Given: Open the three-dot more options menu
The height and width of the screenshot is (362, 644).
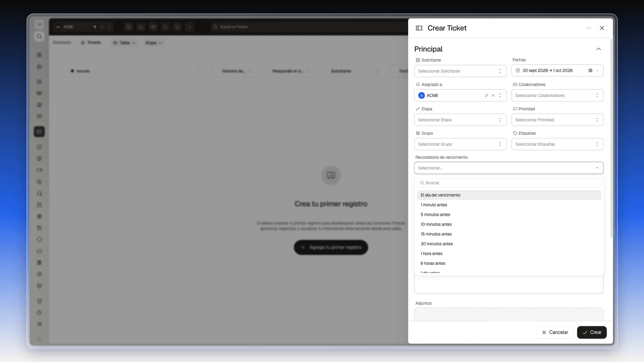Looking at the screenshot, I should [588, 28].
